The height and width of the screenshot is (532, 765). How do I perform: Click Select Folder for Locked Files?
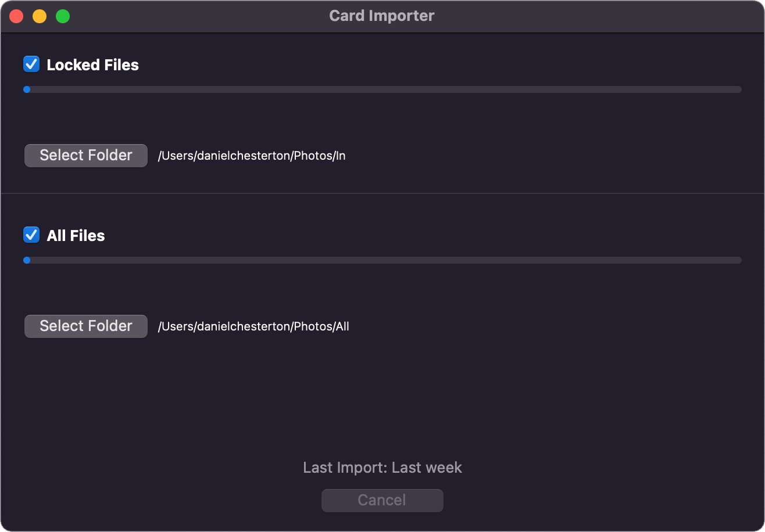[85, 155]
